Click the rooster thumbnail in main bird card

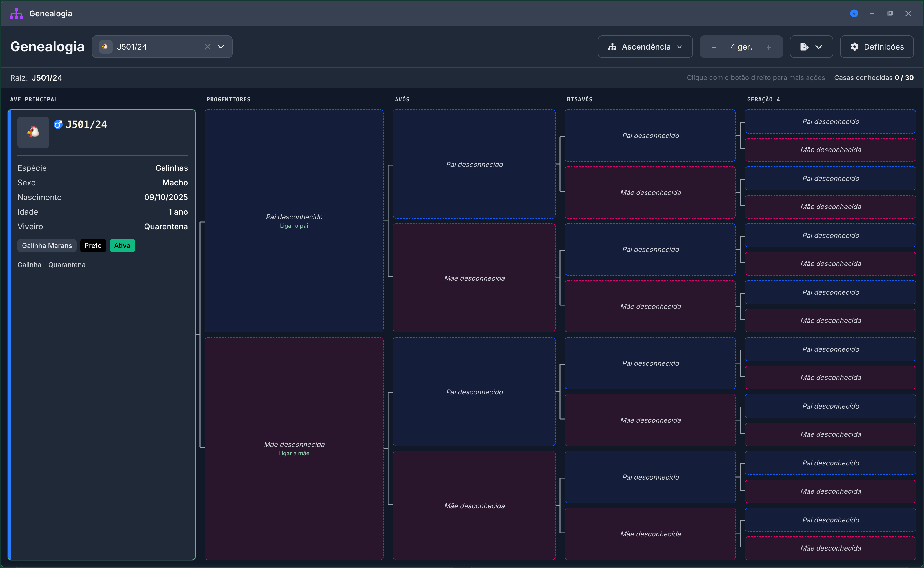[x=33, y=132]
